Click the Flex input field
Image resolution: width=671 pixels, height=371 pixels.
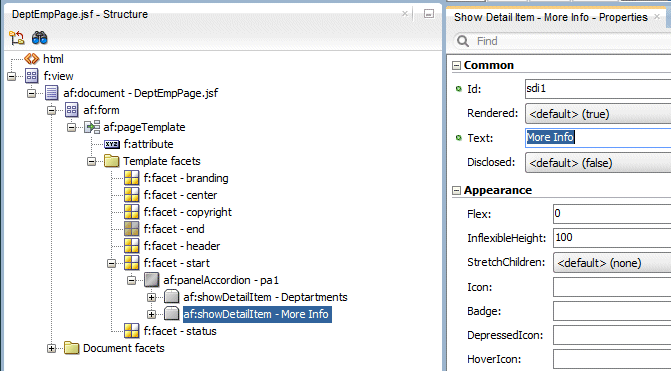point(612,214)
